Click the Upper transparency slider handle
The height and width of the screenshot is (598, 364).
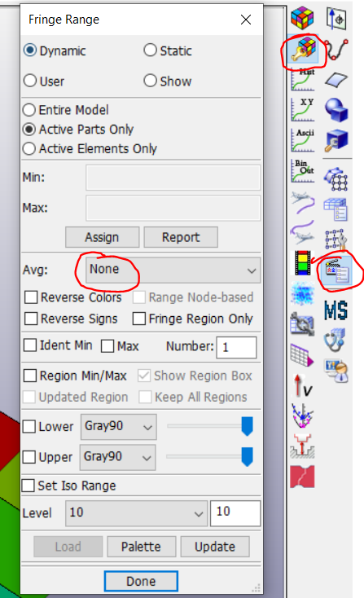248,457
